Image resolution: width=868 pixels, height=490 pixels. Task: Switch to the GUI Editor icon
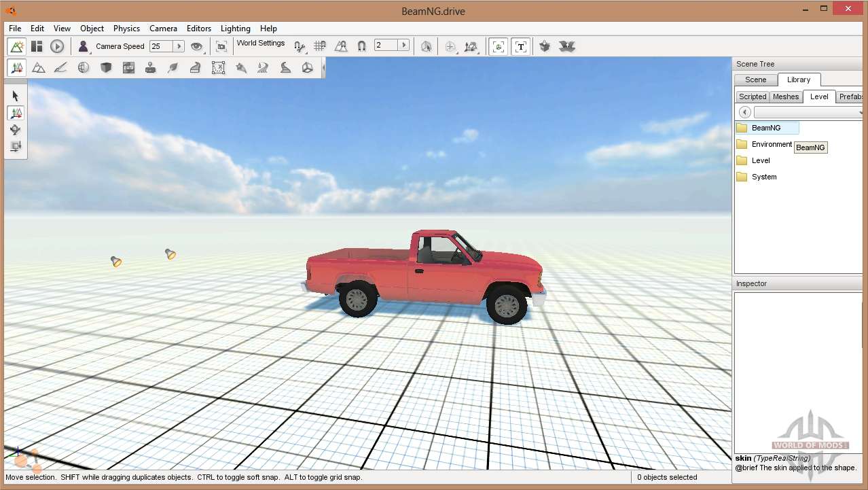(x=37, y=46)
